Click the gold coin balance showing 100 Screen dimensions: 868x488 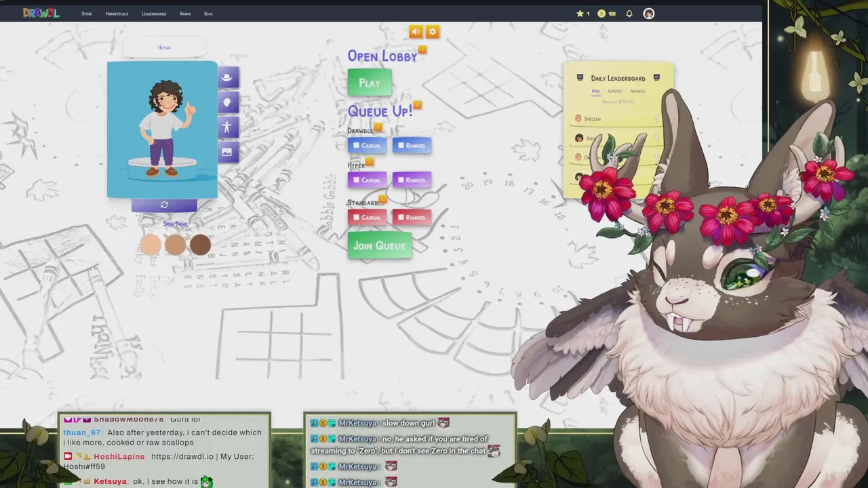pos(606,14)
